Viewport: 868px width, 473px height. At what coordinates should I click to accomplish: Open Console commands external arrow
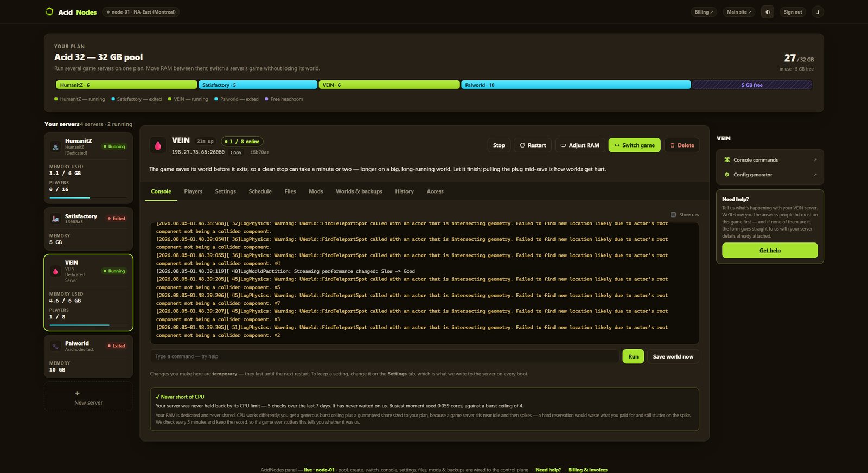815,160
